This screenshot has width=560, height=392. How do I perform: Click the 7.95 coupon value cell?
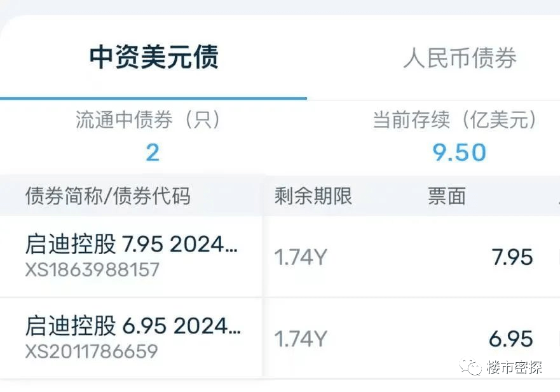tap(512, 257)
